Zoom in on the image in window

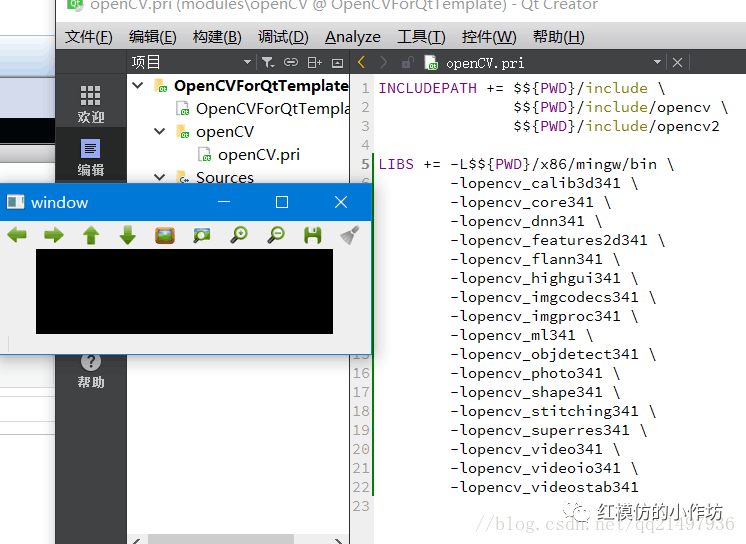tap(239, 235)
